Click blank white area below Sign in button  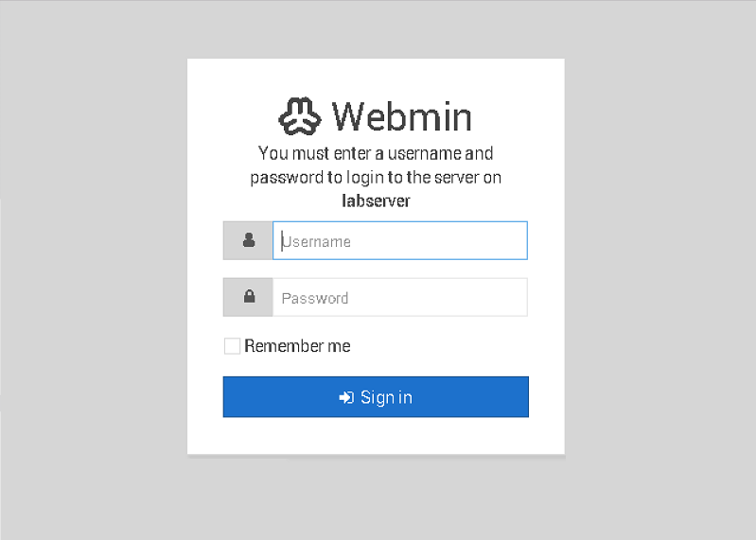coord(376,435)
